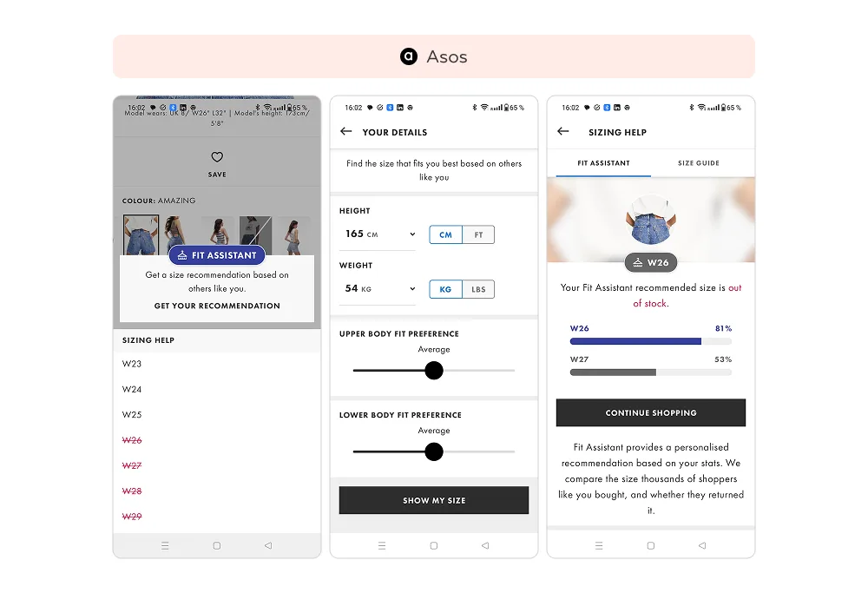Tap Wi-Fi status icon on Your Details phone
The image size is (868, 593).
click(x=484, y=108)
